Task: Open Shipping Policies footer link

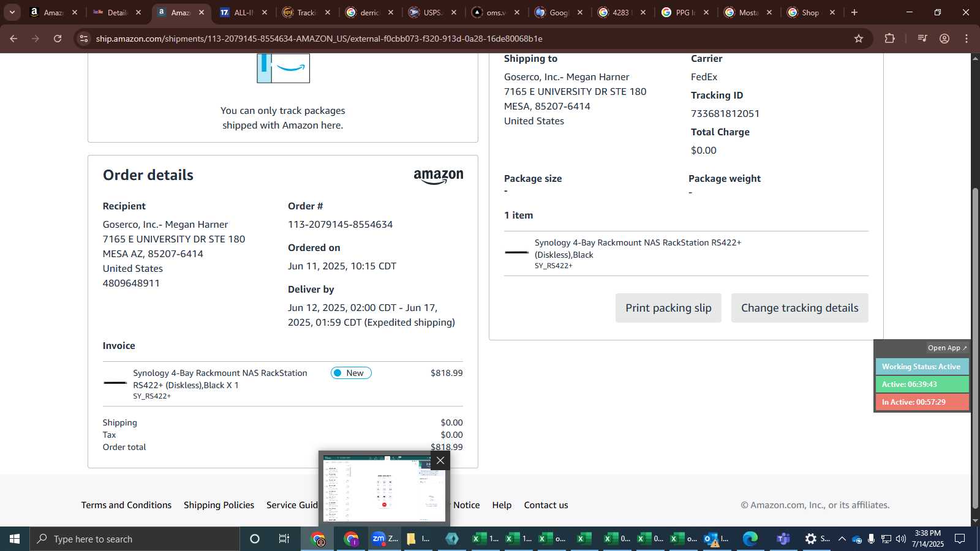Action: [x=219, y=505]
